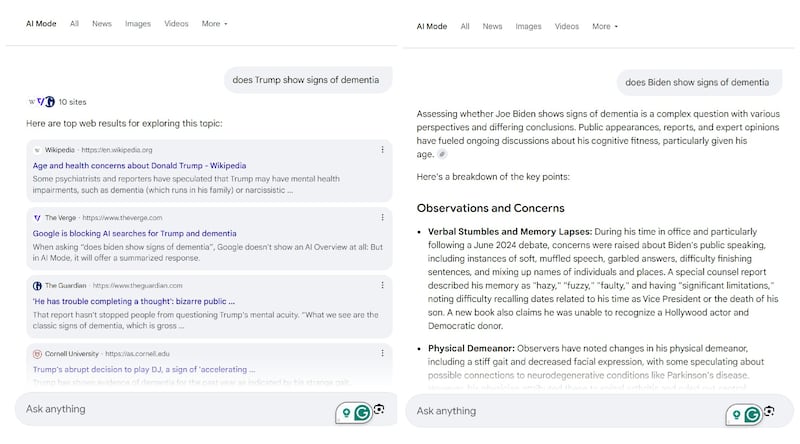The image size is (800, 444).
Task: Expand the More dropdown in right panel
Action: click(x=605, y=27)
